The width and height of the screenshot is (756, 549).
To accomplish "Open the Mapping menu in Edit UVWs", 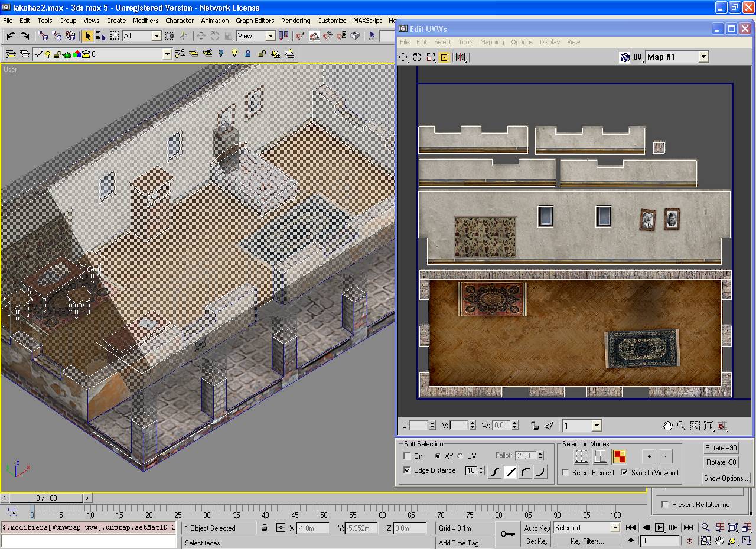I will pos(491,42).
